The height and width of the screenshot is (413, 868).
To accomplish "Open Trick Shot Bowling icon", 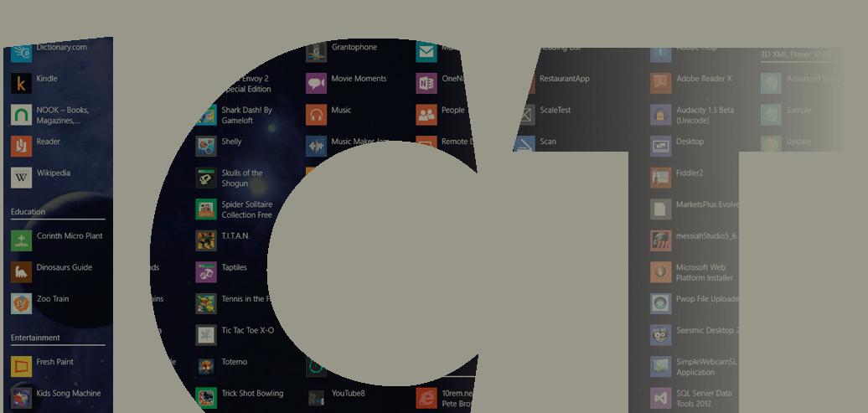I will point(206,398).
